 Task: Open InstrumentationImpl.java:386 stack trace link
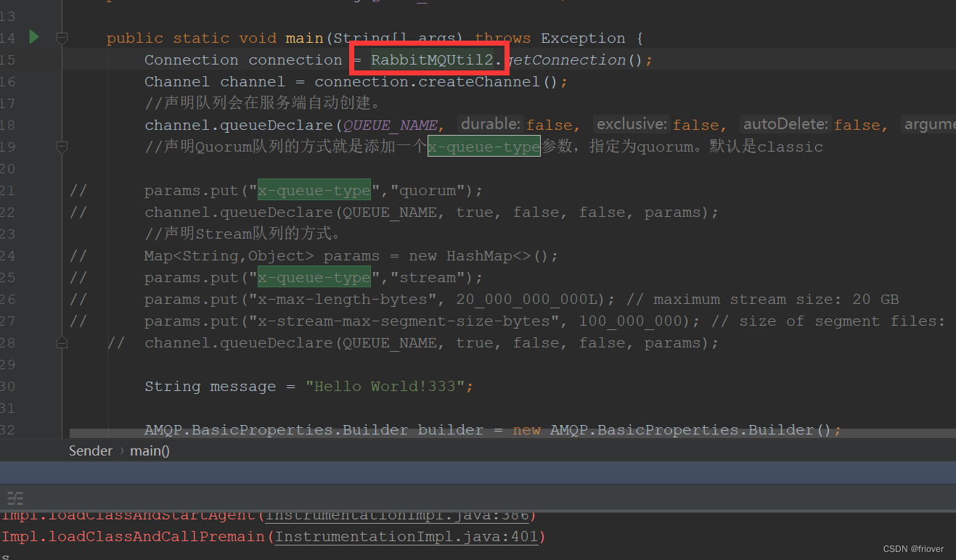point(398,515)
